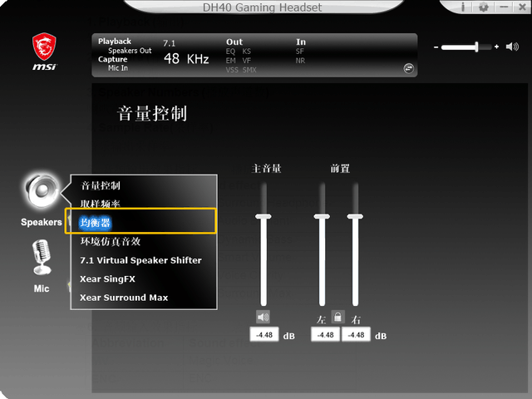The height and width of the screenshot is (399, 532).
Task: Click the 主音量 vertical slider handle
Action: click(x=264, y=216)
